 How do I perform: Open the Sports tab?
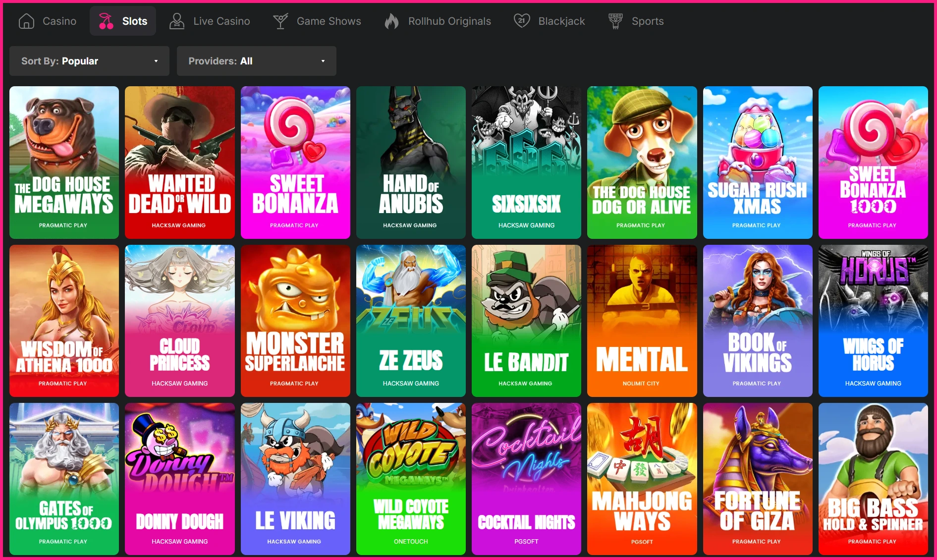click(x=636, y=21)
